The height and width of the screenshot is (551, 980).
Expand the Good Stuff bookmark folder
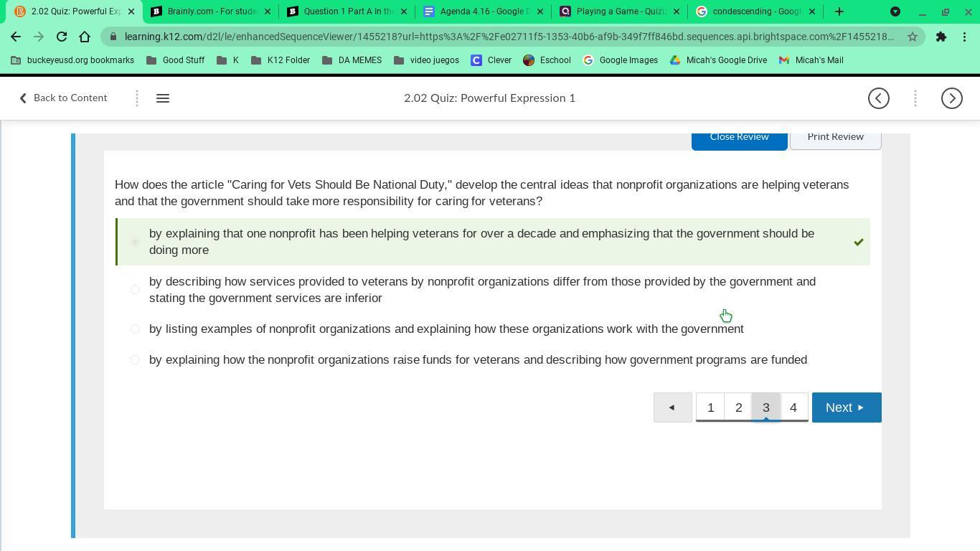coord(175,60)
